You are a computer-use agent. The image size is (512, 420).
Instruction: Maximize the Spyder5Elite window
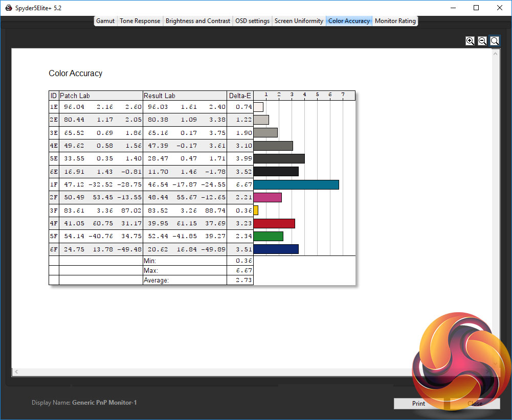click(476, 8)
